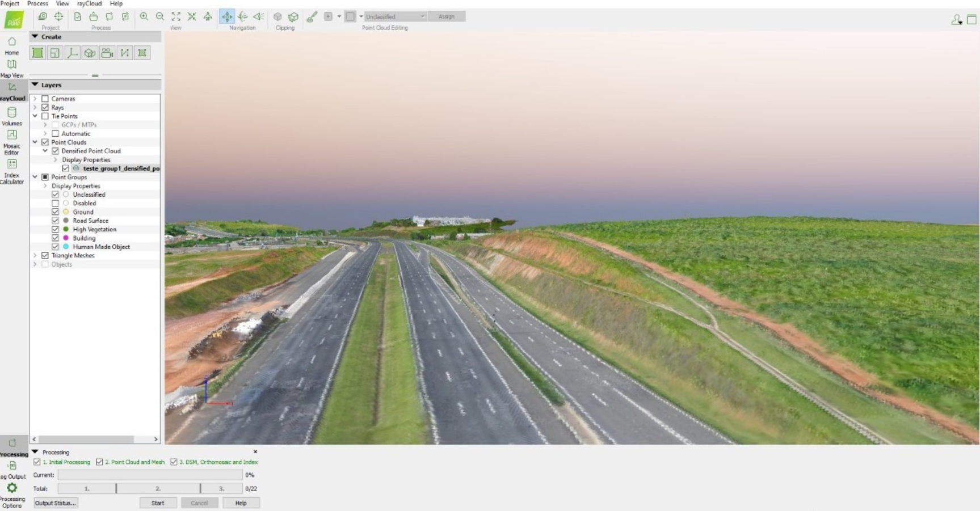The width and height of the screenshot is (980, 511).
Task: Collapse the Layers panel
Action: click(35, 85)
